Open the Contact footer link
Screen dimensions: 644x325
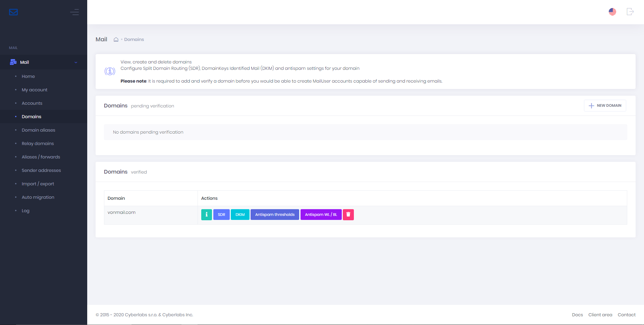(627, 315)
